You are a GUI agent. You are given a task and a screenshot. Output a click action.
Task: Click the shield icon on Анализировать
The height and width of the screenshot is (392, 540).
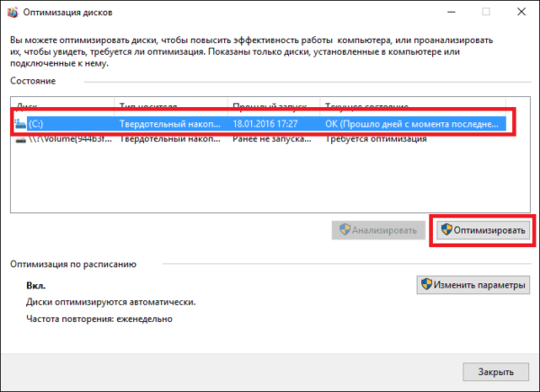pos(345,229)
